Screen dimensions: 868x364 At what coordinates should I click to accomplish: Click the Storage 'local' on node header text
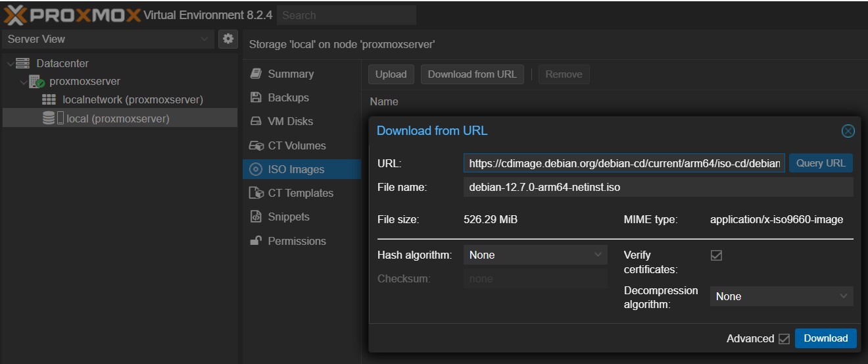[342, 45]
